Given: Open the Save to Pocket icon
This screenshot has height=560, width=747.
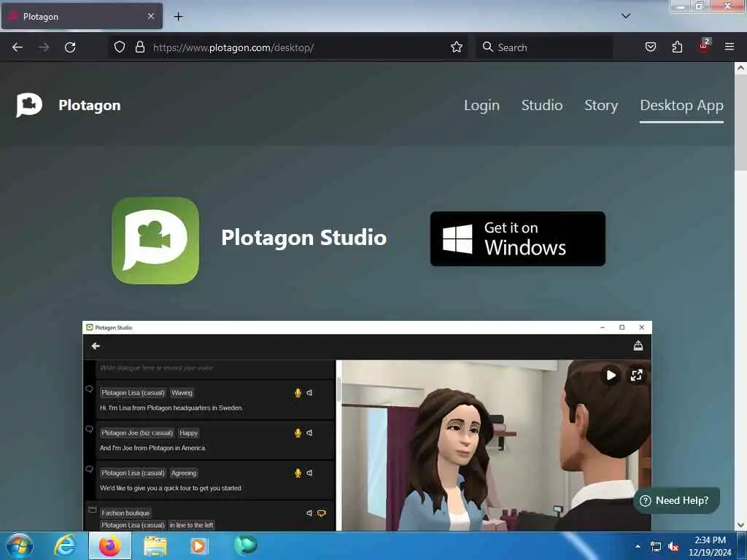Looking at the screenshot, I should tap(650, 47).
